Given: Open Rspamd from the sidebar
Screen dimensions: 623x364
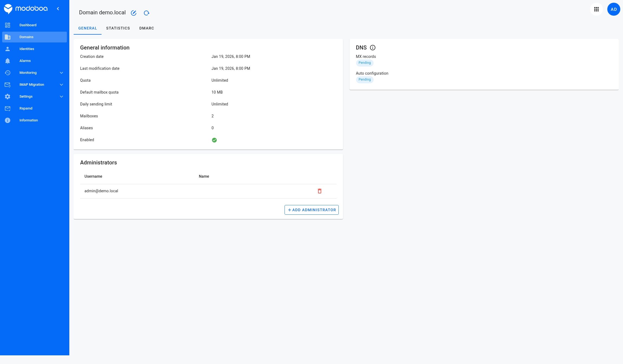Looking at the screenshot, I should pyautogui.click(x=26, y=108).
